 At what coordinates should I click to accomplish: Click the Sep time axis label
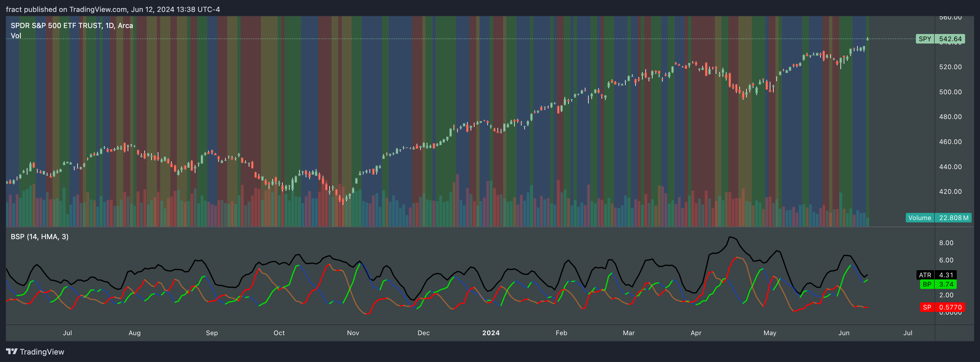point(212,333)
